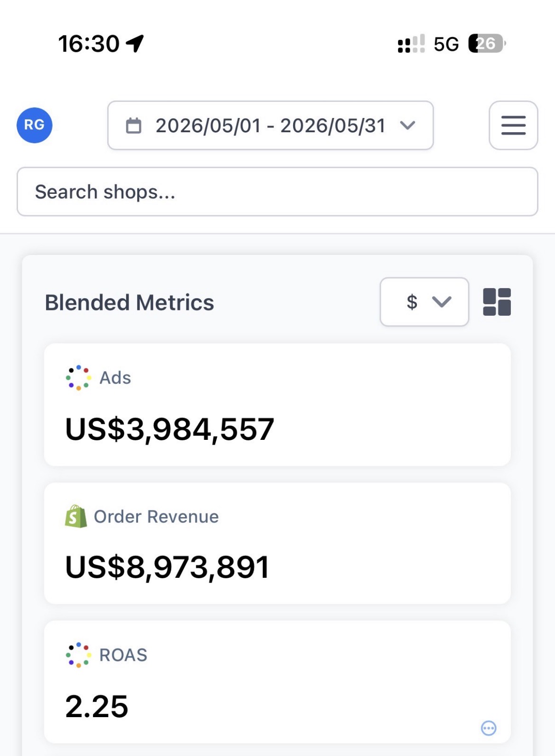Tap the cellular signal bars icon

tap(411, 44)
